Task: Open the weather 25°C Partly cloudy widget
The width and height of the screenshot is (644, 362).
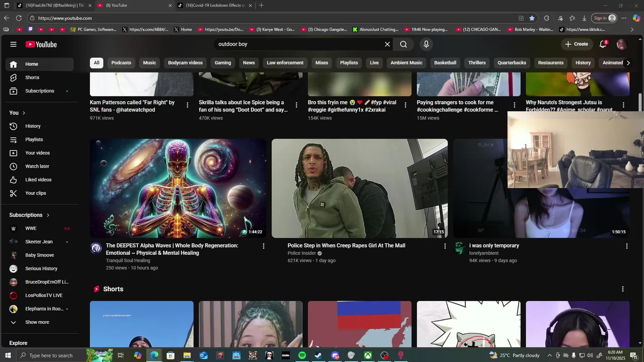Action: (x=514, y=355)
